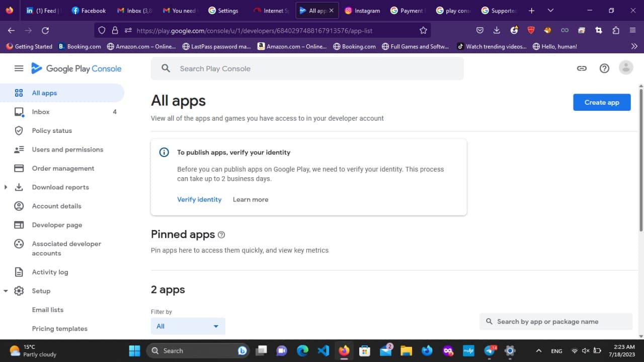The width and height of the screenshot is (644, 362).
Task: Go back to previous page
Action: coord(11,30)
